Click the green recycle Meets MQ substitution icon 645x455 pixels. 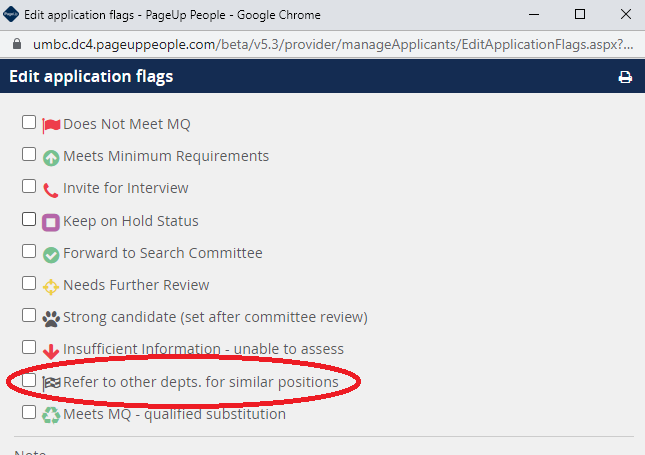(51, 415)
